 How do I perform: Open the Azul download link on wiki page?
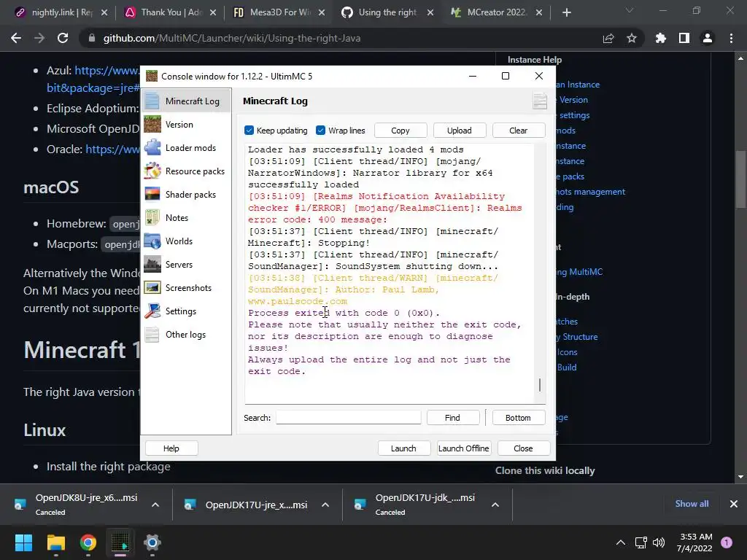click(107, 71)
